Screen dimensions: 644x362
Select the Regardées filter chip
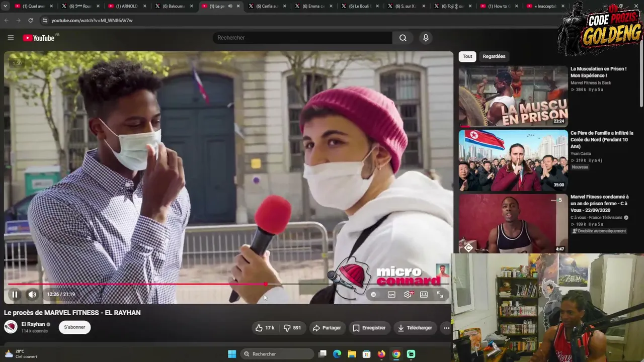(x=494, y=56)
